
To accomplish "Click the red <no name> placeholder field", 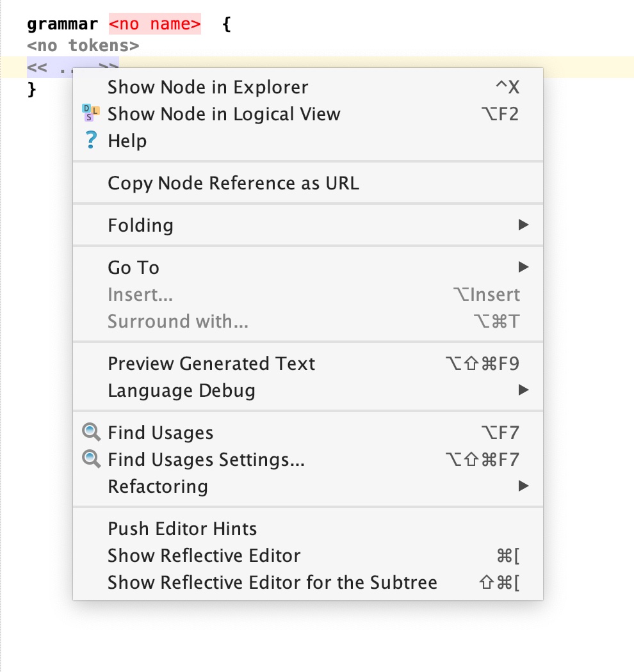I will [154, 25].
